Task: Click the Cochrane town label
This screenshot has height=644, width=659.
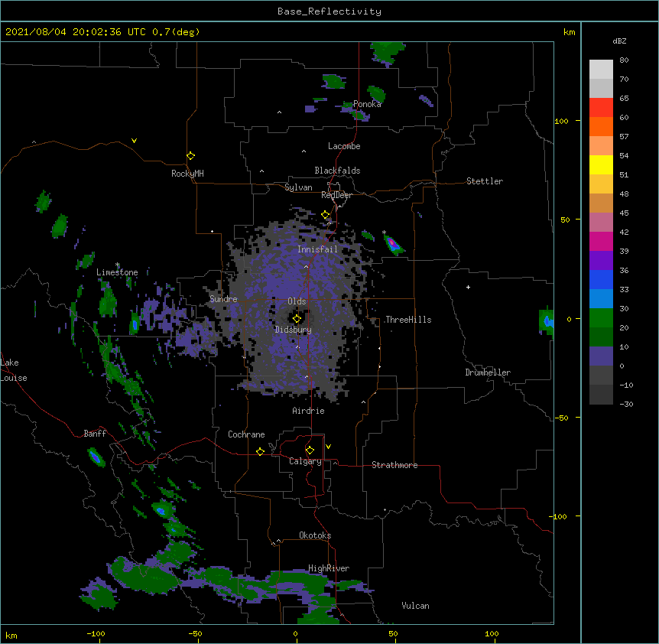Action: pos(246,434)
